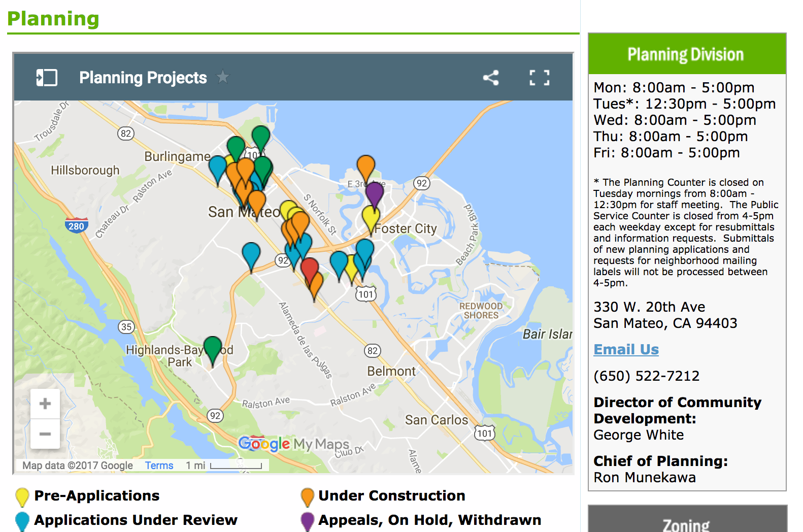Screen dimensions: 803x532
Task: Click the Planning Projects map title
Action: (143, 78)
